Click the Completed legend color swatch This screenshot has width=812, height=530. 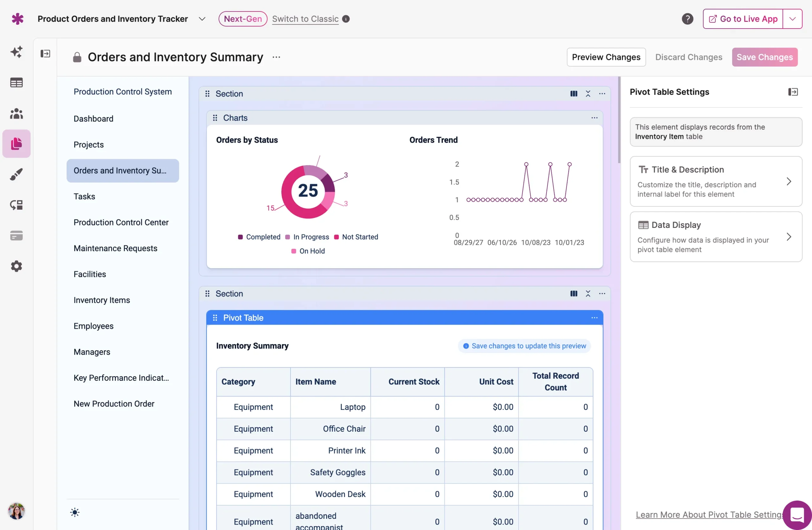(x=240, y=237)
